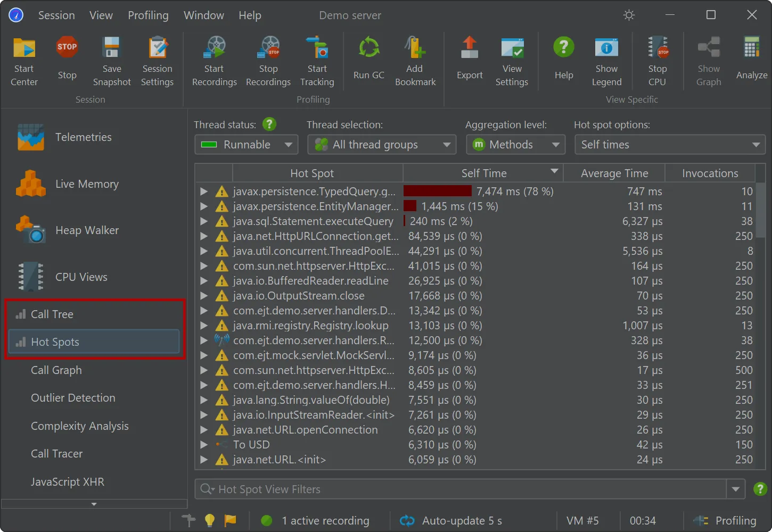Open the Aggregation level Methods dropdown
The width and height of the screenshot is (772, 532).
(515, 145)
